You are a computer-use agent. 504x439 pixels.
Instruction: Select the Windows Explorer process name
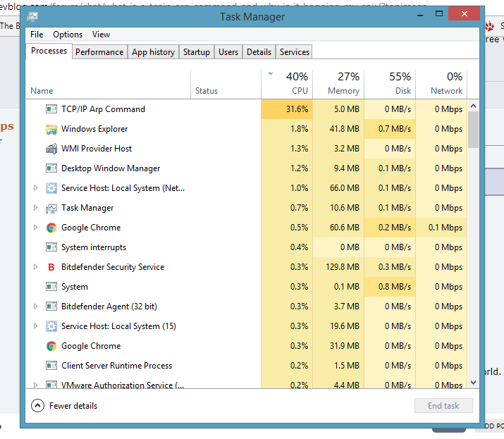click(94, 129)
